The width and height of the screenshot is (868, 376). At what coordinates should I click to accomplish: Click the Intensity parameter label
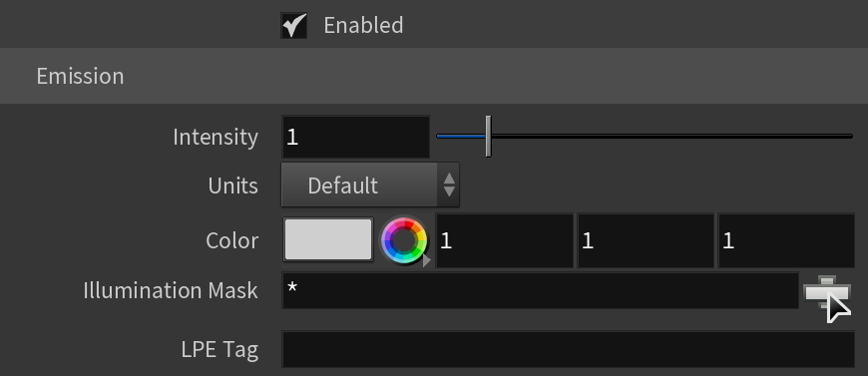click(216, 137)
